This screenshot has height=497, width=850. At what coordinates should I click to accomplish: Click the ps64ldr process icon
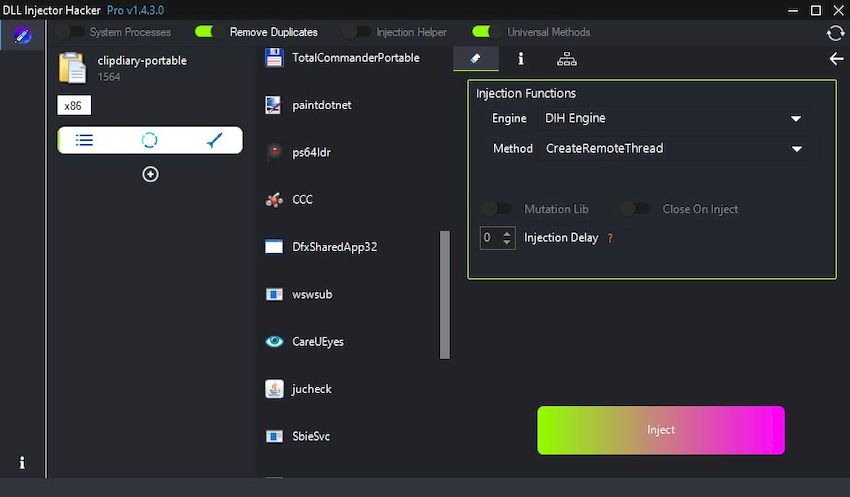274,152
